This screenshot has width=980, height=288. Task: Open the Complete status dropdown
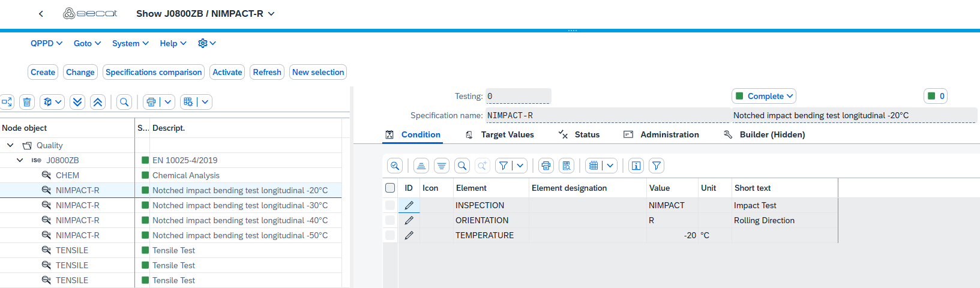[x=764, y=96]
